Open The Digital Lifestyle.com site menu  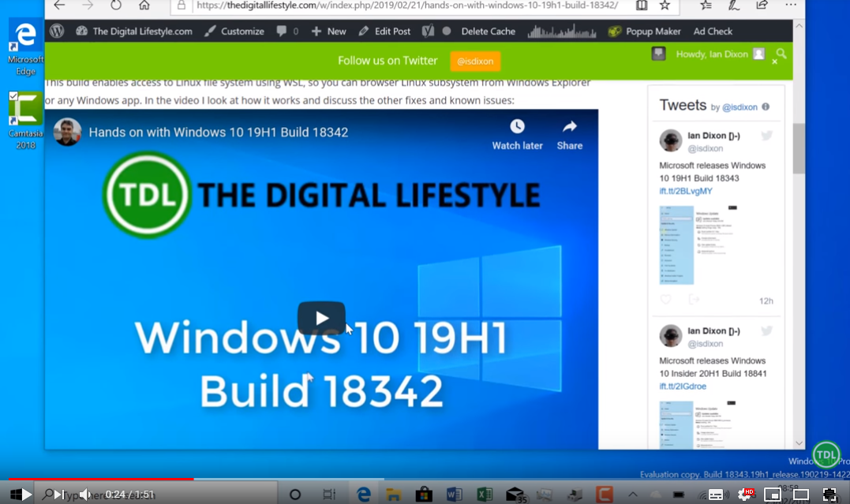pos(134,32)
